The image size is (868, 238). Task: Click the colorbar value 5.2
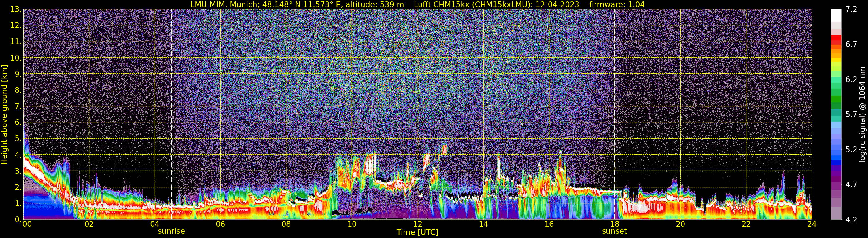coord(851,150)
